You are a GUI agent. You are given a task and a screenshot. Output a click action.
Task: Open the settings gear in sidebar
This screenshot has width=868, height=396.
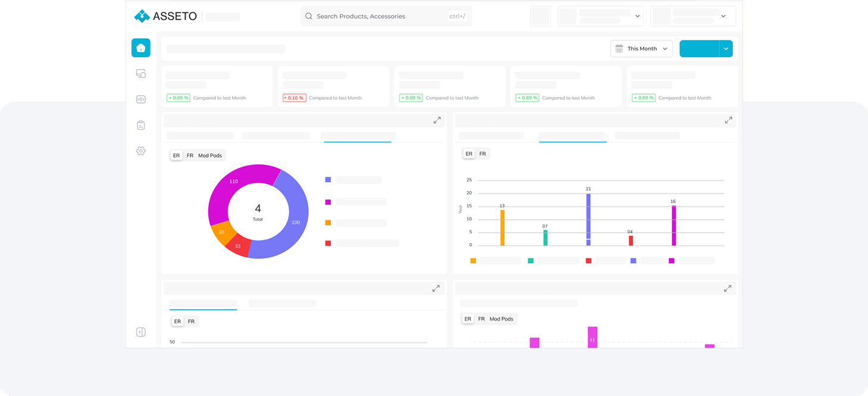[141, 151]
